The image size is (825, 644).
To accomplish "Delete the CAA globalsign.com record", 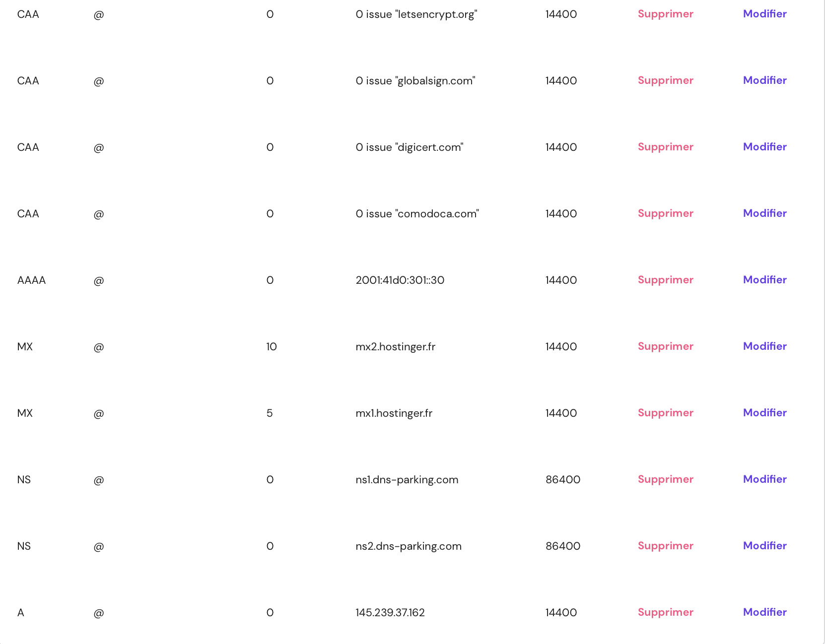I will (x=665, y=80).
